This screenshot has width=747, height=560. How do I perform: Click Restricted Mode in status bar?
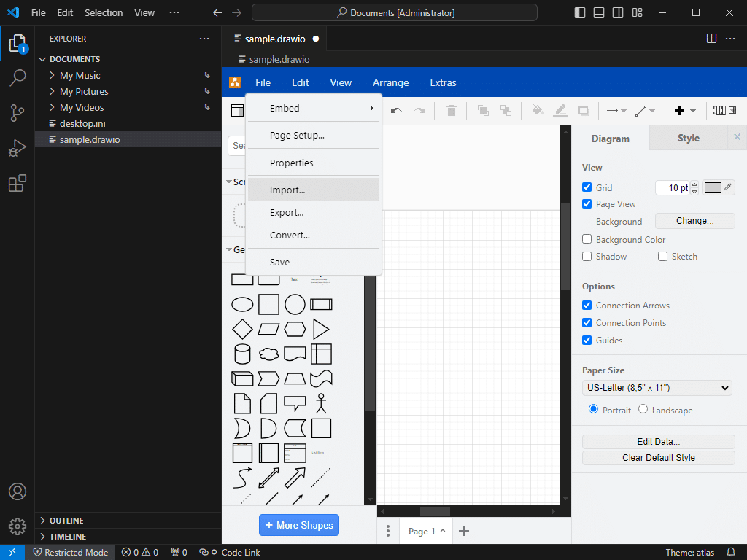click(71, 553)
